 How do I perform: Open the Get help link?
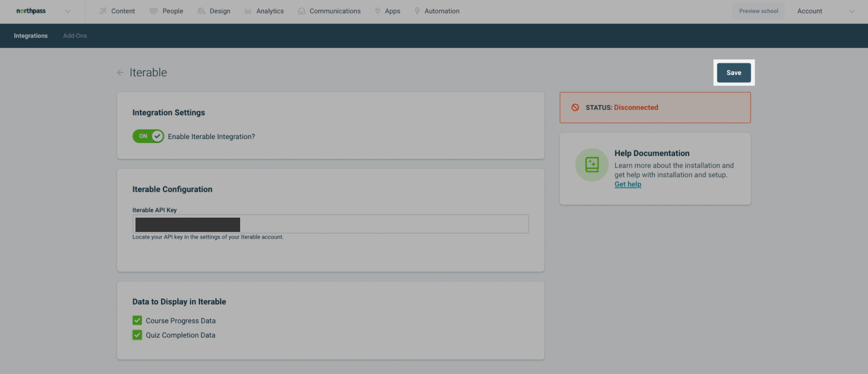(x=627, y=184)
